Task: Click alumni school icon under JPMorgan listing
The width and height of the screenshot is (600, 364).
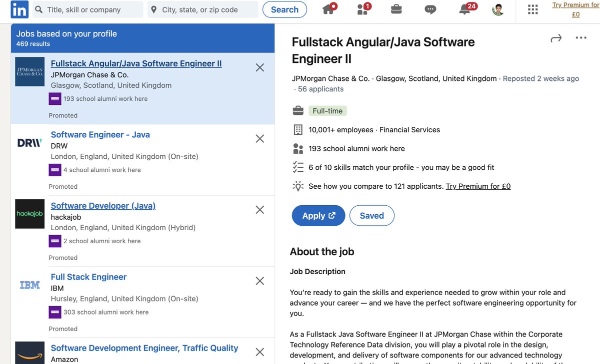Action: (55, 99)
